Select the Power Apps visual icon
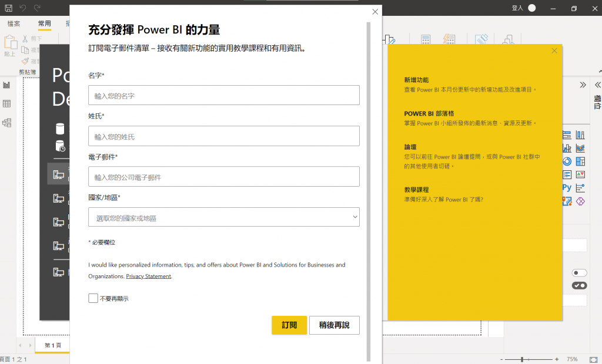The image size is (602, 364). [580, 201]
